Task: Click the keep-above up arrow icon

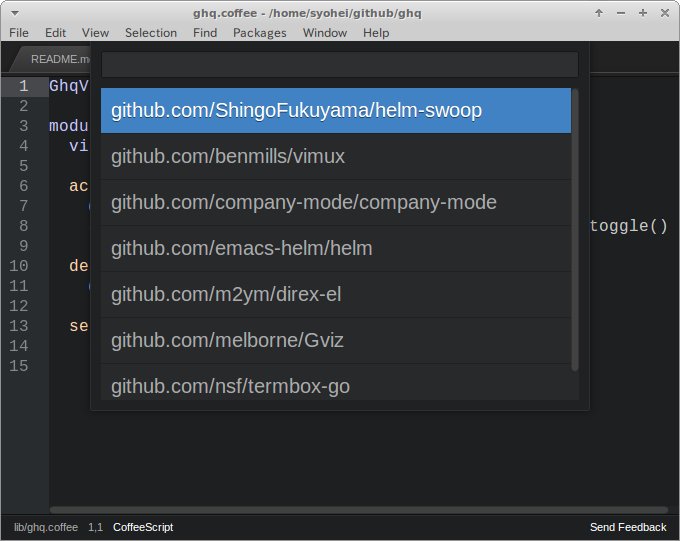Action: (x=599, y=13)
